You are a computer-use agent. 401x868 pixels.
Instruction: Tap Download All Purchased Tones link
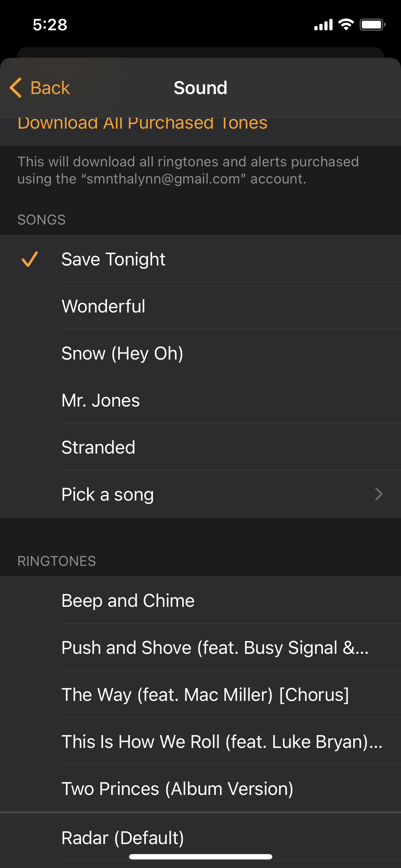coord(143,123)
